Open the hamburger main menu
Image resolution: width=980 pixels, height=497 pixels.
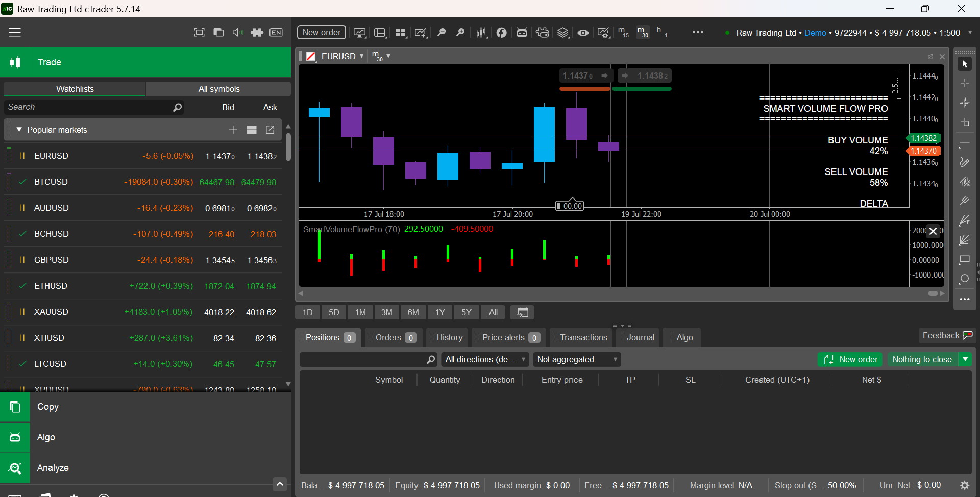[15, 32]
